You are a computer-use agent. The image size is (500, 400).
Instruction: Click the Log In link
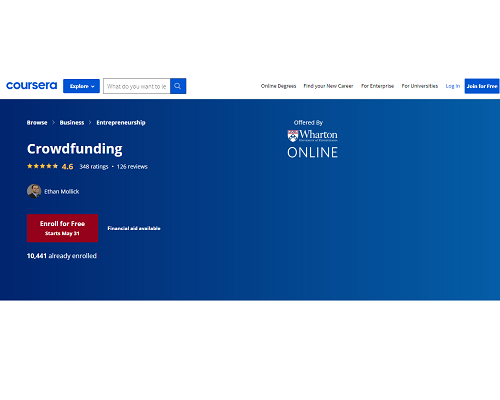pos(453,86)
